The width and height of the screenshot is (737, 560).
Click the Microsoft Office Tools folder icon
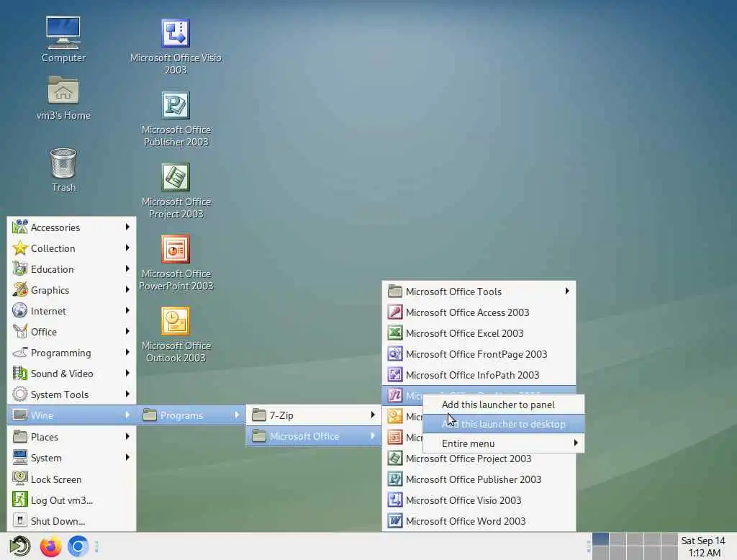click(x=395, y=292)
